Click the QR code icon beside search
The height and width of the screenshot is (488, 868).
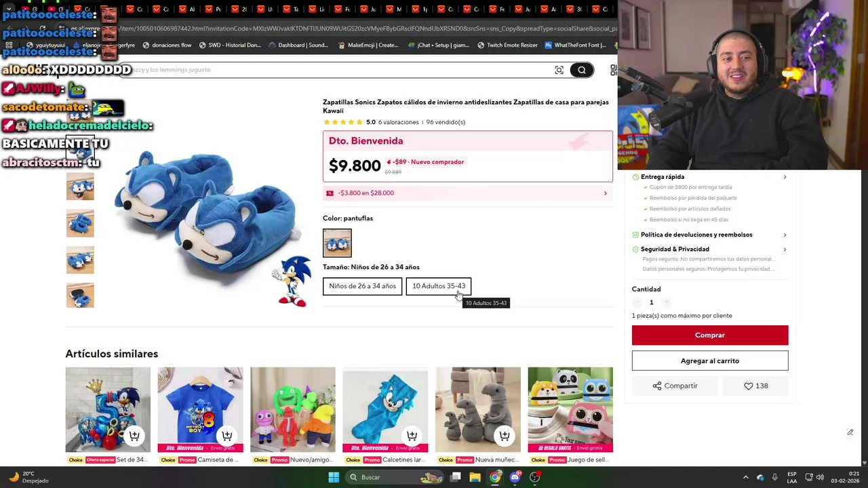[x=613, y=70]
